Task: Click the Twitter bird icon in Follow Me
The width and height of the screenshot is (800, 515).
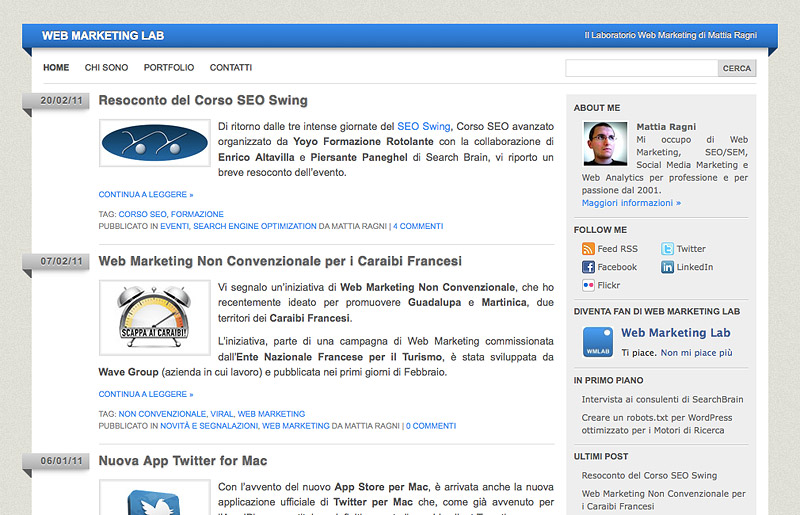Action: coord(667,249)
